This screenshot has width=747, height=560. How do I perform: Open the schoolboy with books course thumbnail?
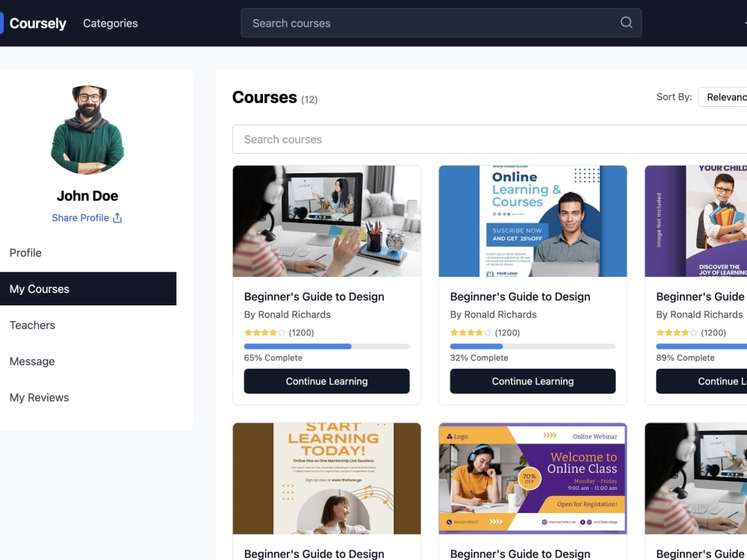point(695,221)
